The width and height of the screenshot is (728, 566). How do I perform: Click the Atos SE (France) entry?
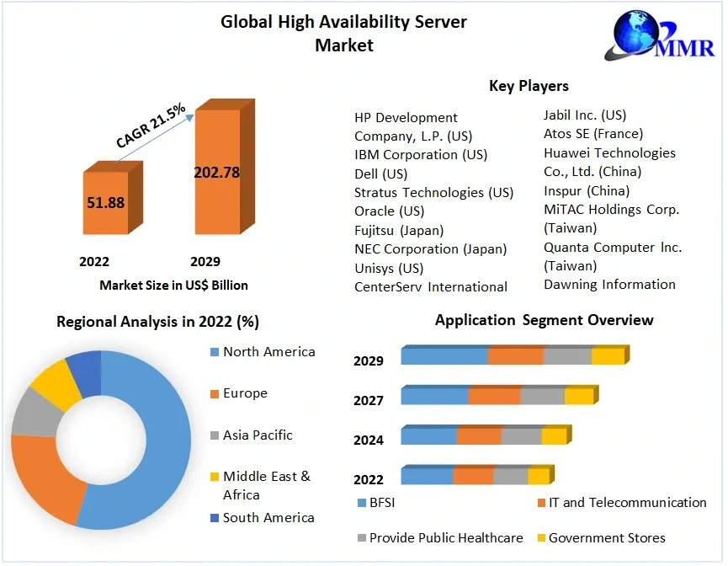pos(595,134)
